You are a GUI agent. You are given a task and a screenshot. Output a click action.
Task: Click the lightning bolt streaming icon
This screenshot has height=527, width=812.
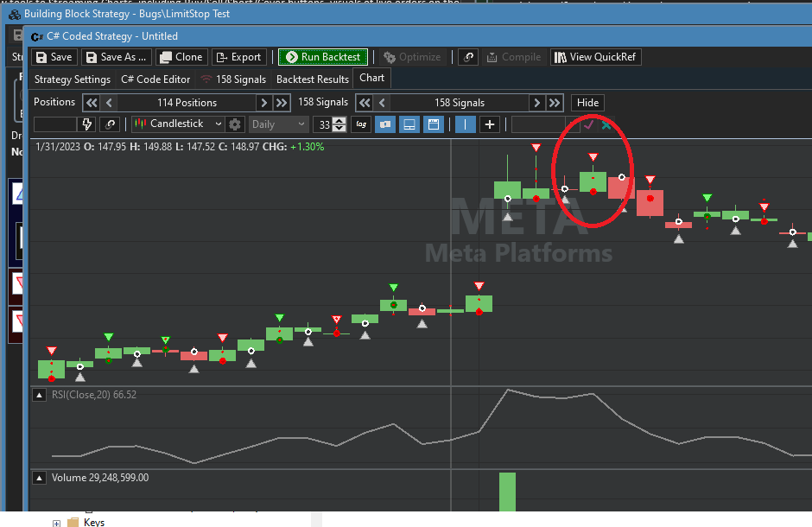tap(86, 124)
